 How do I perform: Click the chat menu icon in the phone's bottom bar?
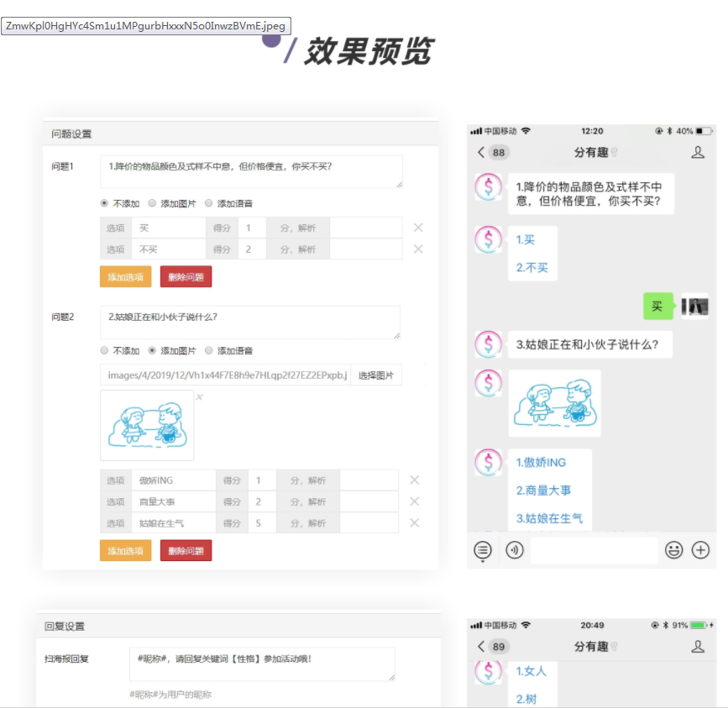pyautogui.click(x=483, y=550)
